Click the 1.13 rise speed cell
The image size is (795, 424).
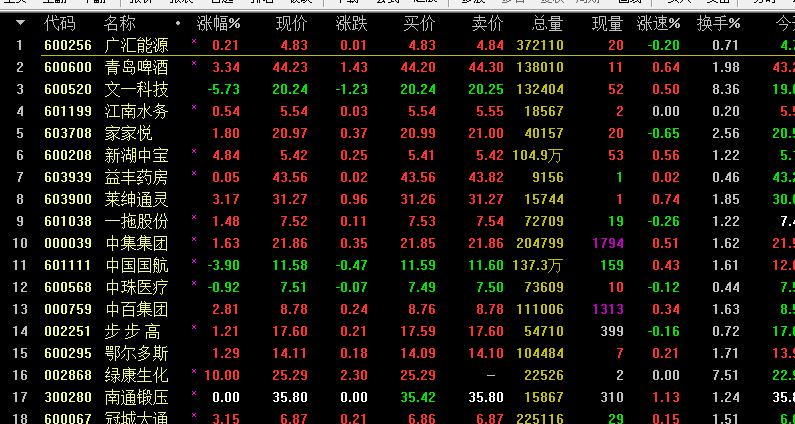tap(666, 397)
